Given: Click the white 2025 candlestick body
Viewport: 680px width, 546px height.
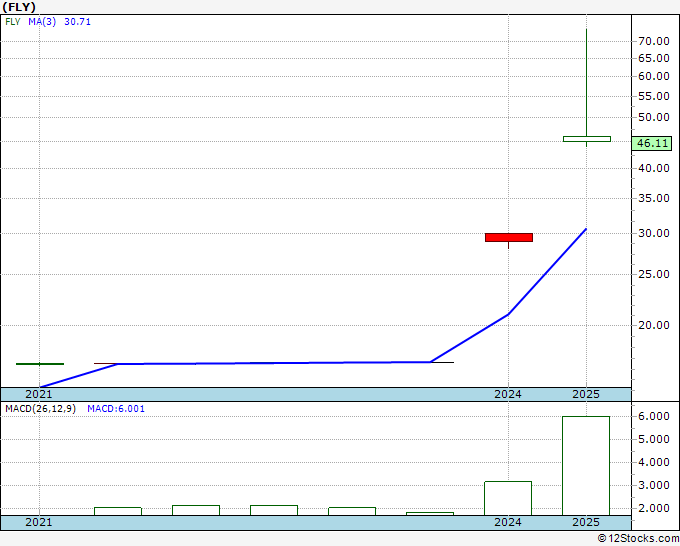Looking at the screenshot, I should tap(587, 139).
